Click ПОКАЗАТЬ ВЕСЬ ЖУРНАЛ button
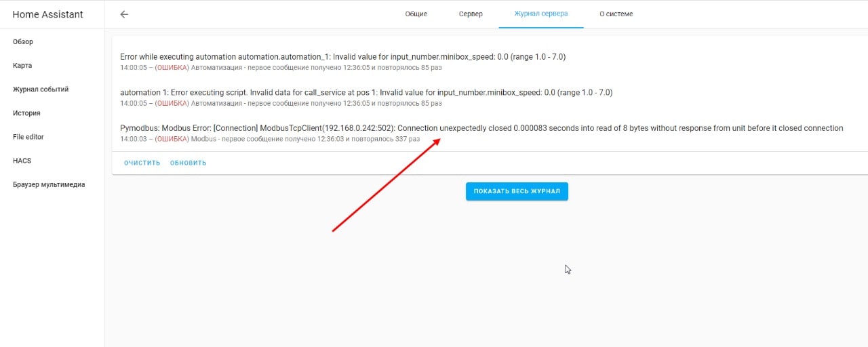 click(x=517, y=191)
